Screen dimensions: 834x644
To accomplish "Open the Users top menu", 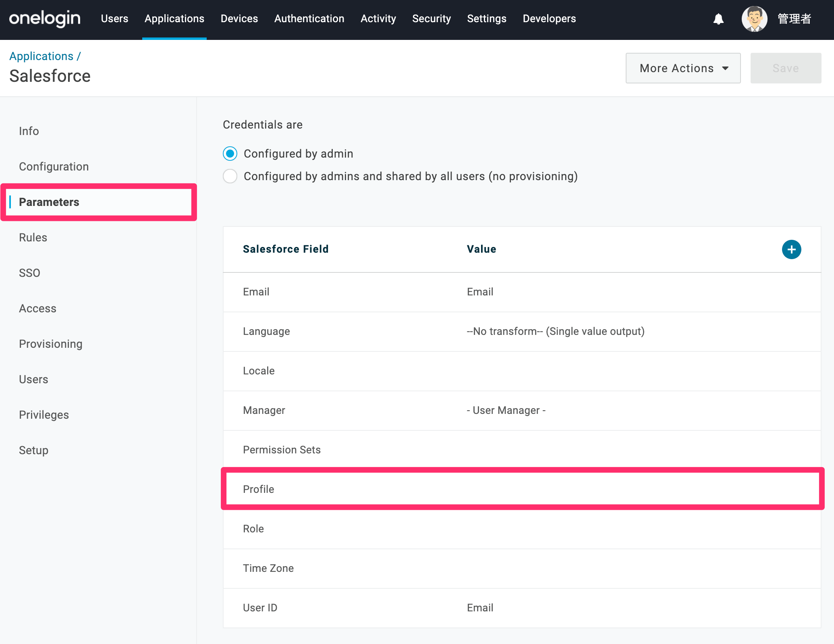I will pos(114,19).
